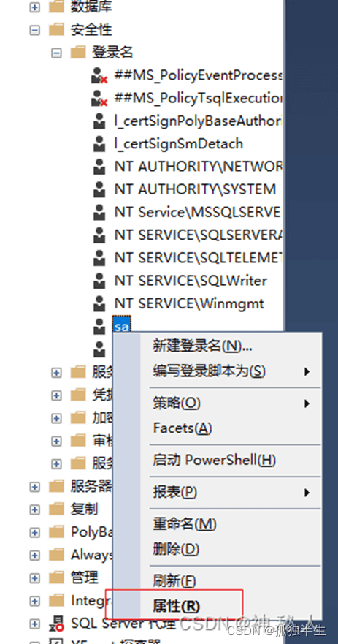Viewport: 338px width, 644px height.
Task: Click the ##MS_PolicyTsqlExecution login user icon
Action: click(x=99, y=99)
